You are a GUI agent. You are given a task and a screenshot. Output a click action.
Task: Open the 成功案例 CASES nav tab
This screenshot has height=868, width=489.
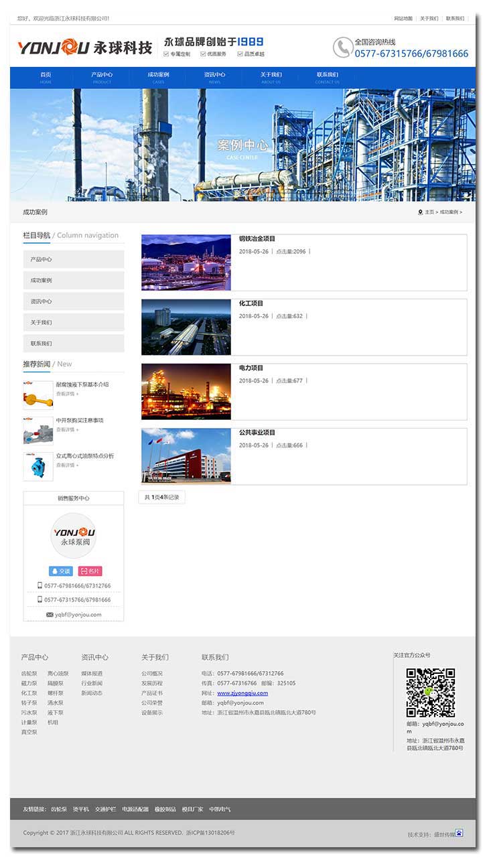(158, 78)
